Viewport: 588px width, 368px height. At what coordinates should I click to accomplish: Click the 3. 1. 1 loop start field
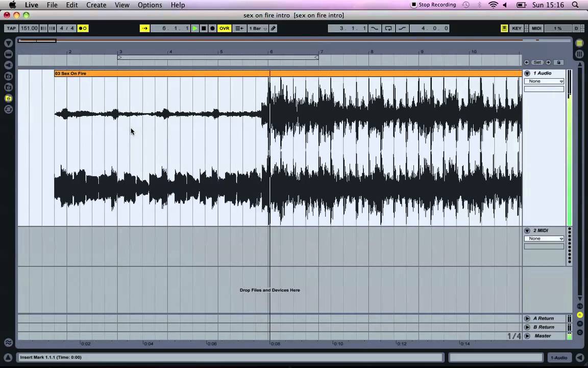(348, 28)
